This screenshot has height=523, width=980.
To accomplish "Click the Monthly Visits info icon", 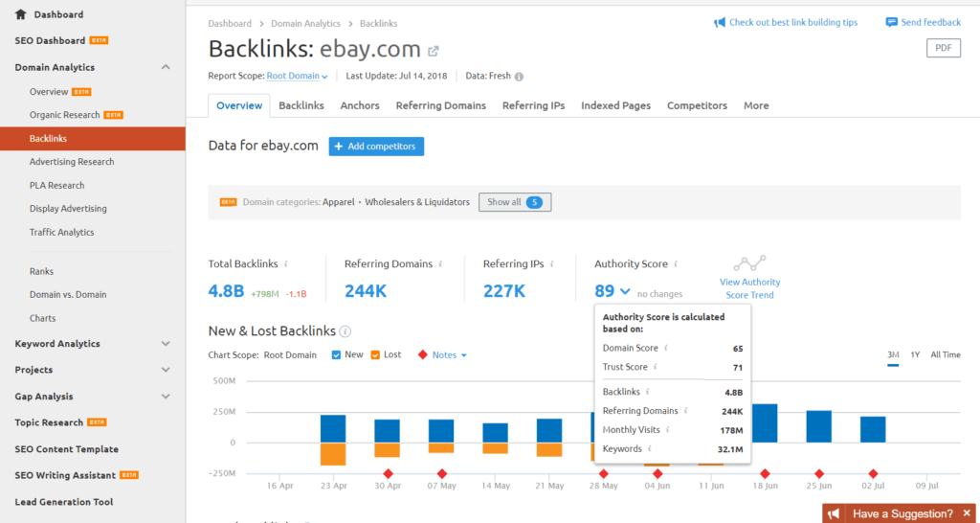I will point(667,430).
